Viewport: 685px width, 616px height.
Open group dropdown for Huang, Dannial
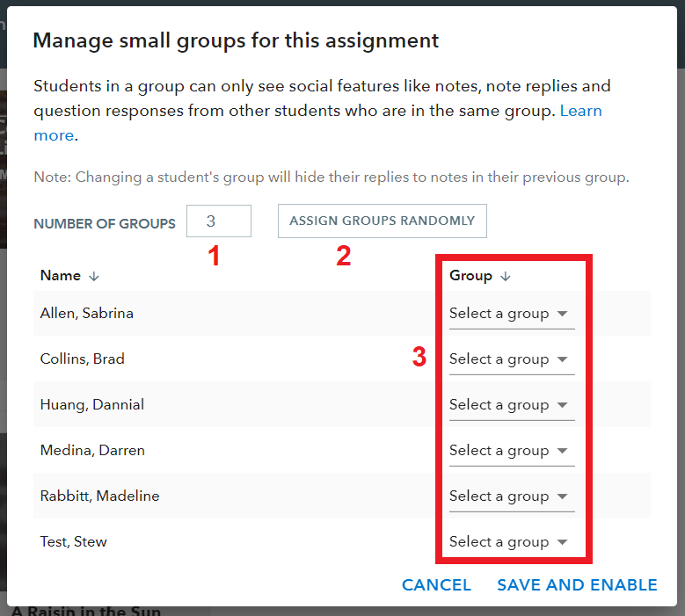[x=512, y=405]
